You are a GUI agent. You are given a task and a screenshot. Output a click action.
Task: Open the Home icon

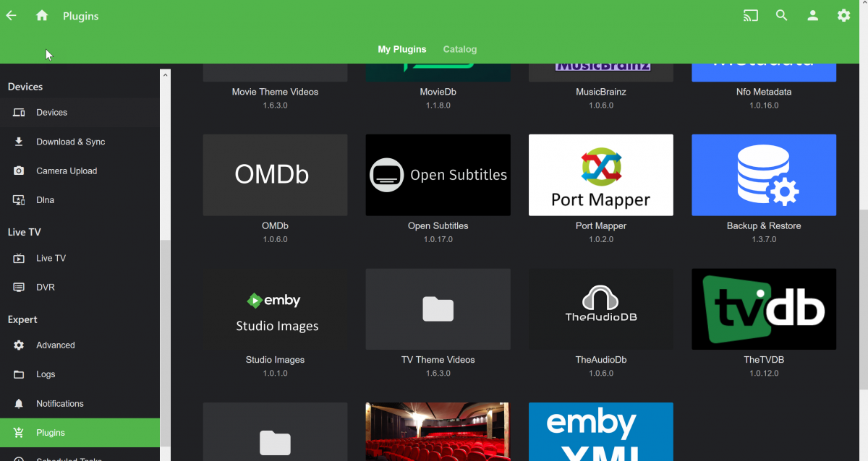coord(42,15)
